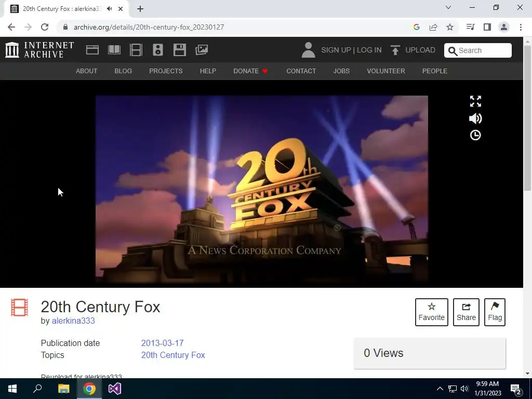
Task: Open the ABOUT menu item
Action: pyautogui.click(x=87, y=71)
